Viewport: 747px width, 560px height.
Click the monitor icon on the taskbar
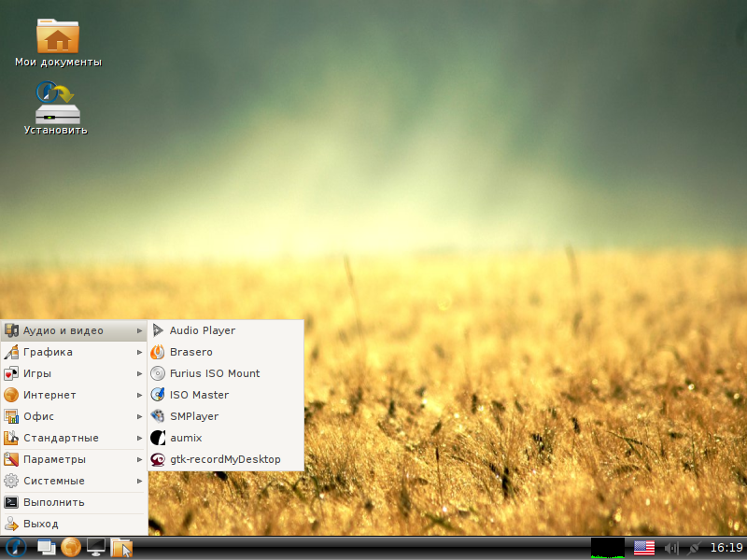pos(96,548)
